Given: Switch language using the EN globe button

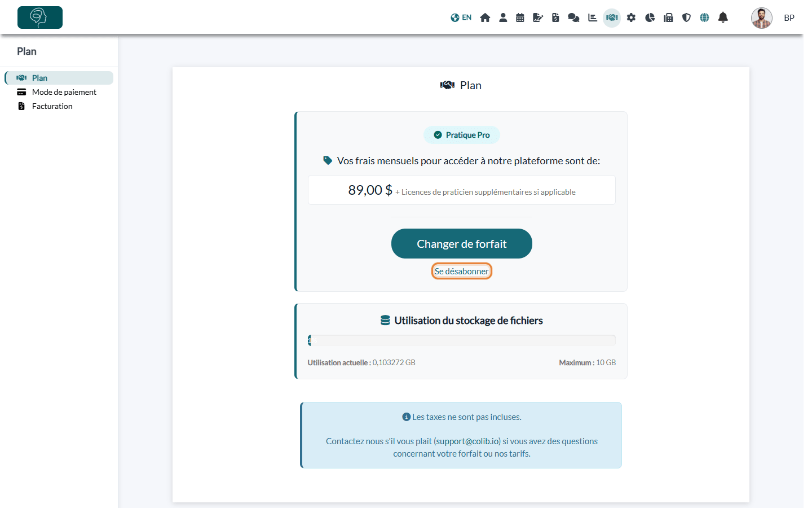Looking at the screenshot, I should pyautogui.click(x=461, y=17).
